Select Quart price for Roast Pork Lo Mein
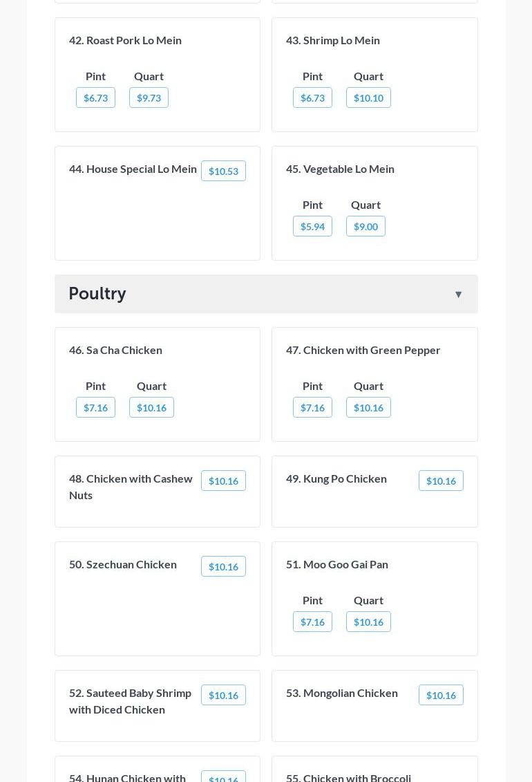532x782 pixels. [x=149, y=97]
